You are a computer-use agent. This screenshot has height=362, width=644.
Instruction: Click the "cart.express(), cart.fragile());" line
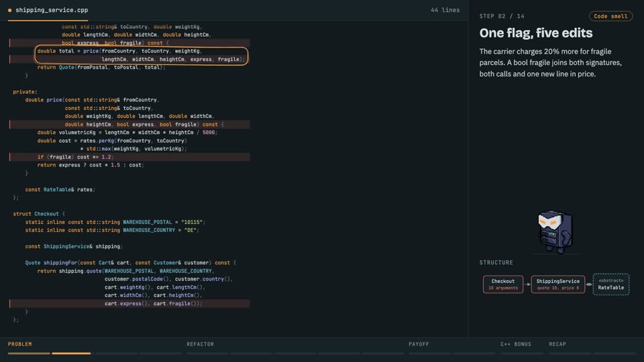click(x=153, y=303)
